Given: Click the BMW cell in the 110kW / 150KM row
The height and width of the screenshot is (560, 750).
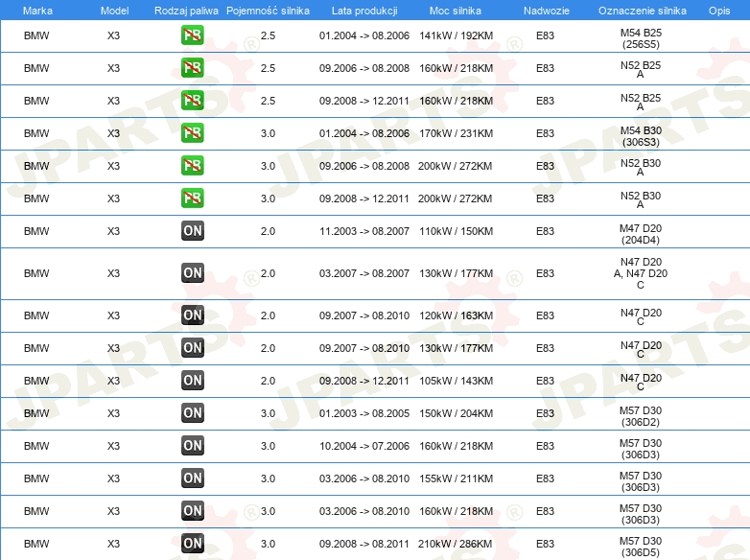Looking at the screenshot, I should pyautogui.click(x=36, y=231).
